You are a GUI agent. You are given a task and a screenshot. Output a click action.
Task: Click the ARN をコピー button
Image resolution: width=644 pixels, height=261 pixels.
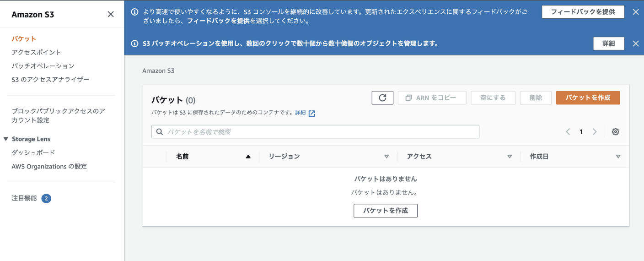tap(432, 98)
